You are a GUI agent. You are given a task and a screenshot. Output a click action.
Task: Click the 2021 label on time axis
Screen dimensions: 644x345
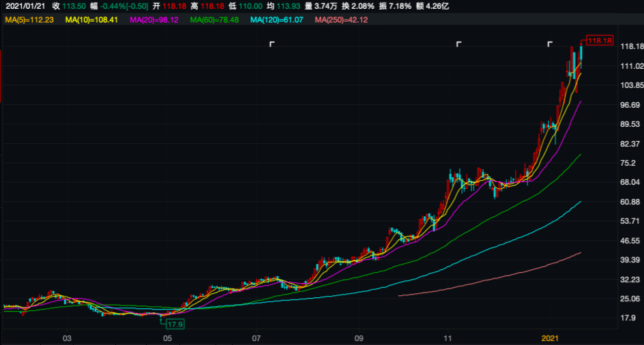click(x=551, y=338)
